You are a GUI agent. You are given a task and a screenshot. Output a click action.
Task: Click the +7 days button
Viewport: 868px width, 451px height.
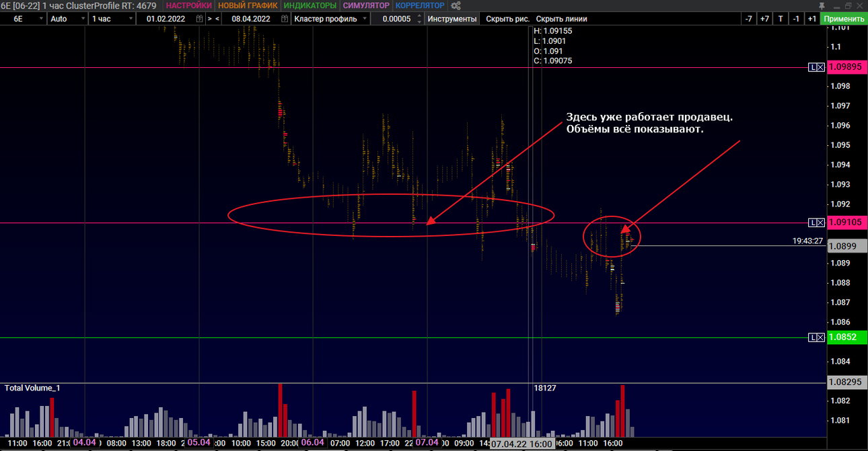pos(764,19)
